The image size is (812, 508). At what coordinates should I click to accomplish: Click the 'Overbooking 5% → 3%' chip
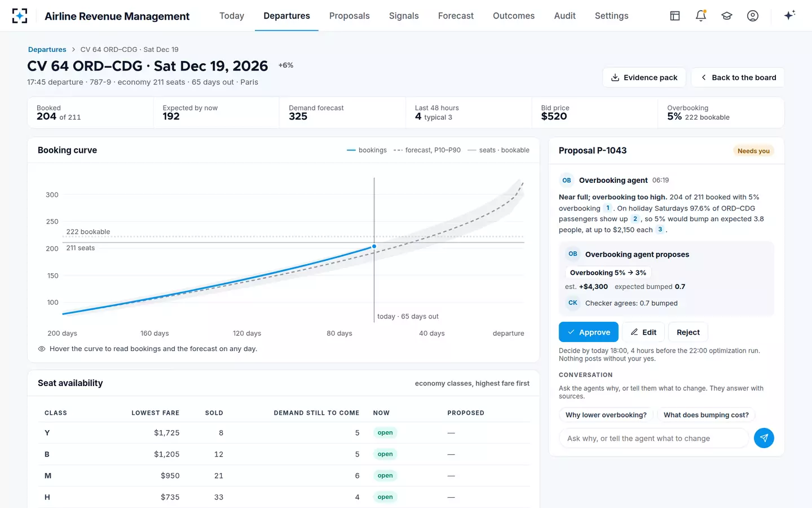point(608,273)
